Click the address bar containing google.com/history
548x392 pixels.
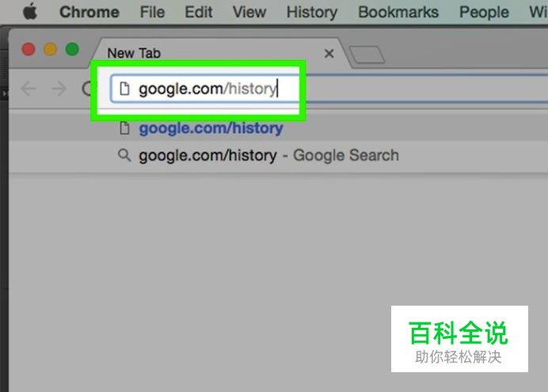[329, 89]
